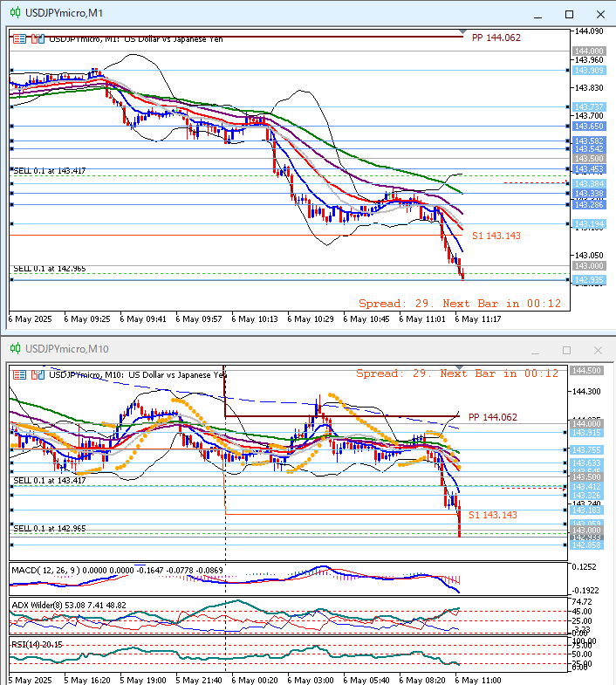Click the 6 May 11:17 time label on M1 axis
616x685 pixels.
click(478, 319)
